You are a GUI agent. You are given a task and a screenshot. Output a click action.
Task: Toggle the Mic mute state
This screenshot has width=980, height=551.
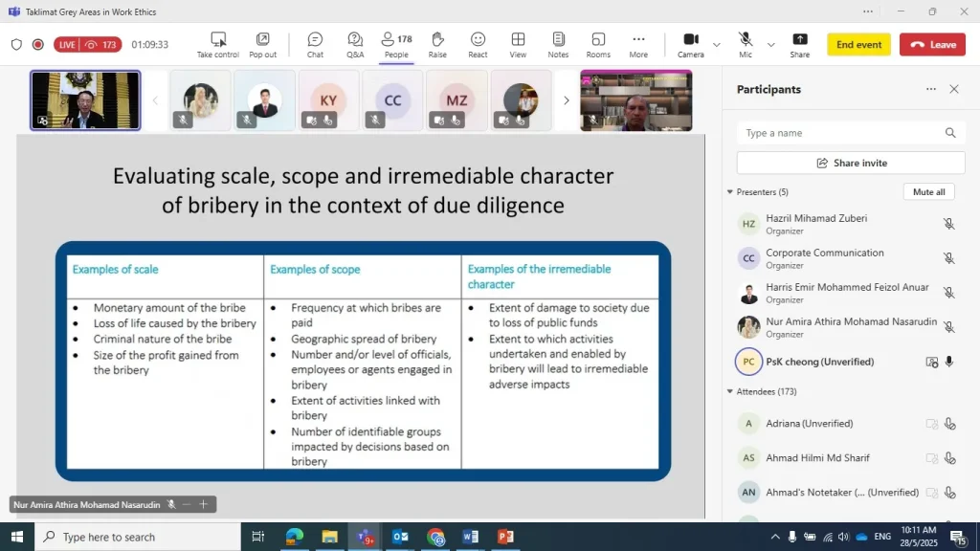click(x=746, y=44)
